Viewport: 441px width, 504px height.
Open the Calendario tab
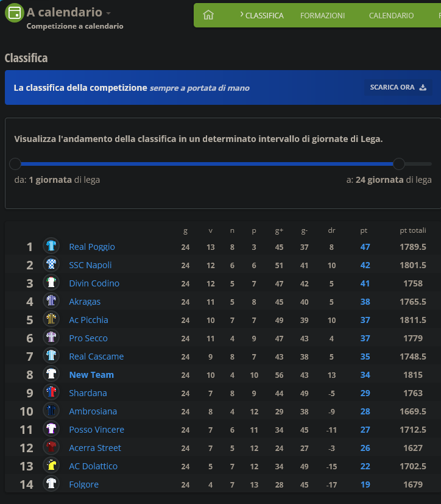(391, 15)
